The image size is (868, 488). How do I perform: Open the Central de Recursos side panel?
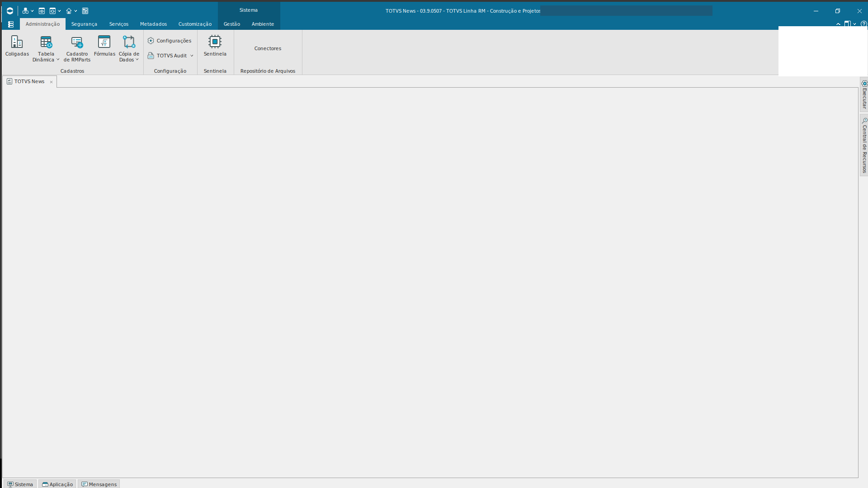[x=864, y=145]
